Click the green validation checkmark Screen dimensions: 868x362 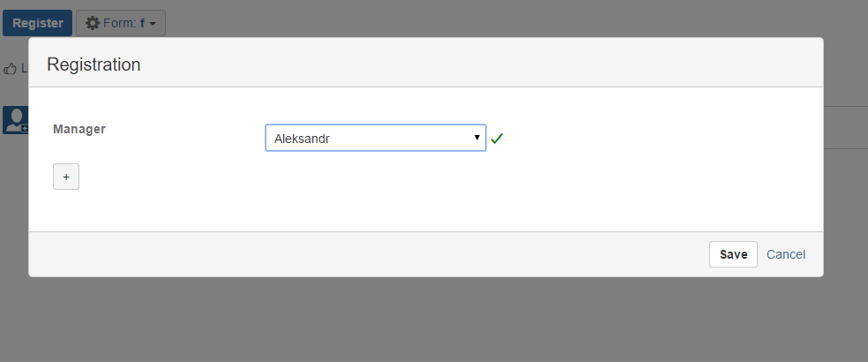tap(497, 139)
